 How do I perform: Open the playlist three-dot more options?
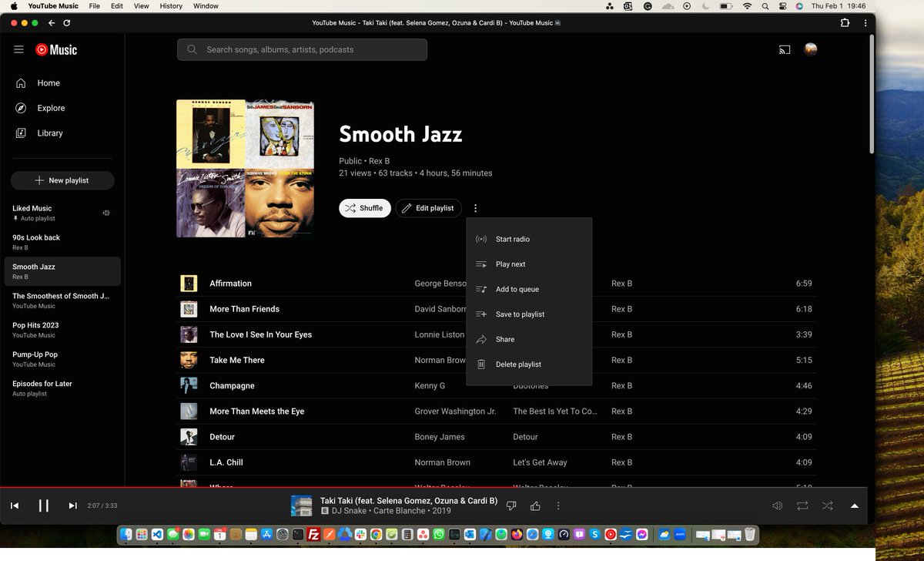click(x=476, y=208)
